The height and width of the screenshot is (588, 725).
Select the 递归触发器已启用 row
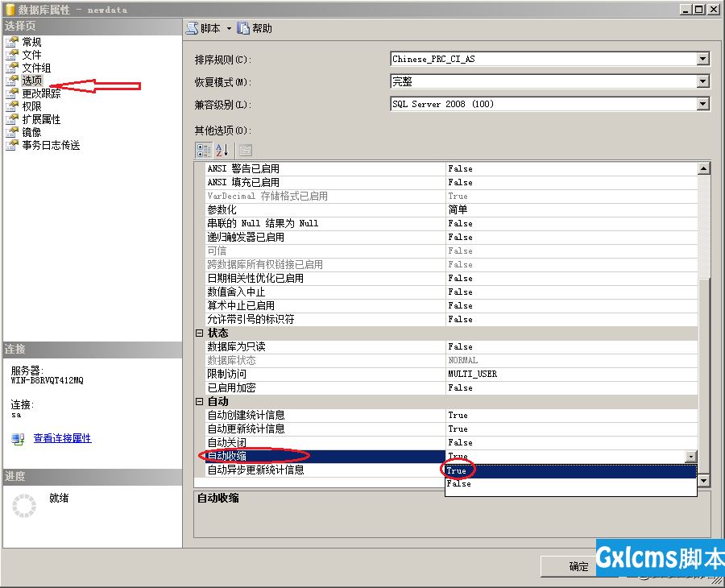click(451, 237)
